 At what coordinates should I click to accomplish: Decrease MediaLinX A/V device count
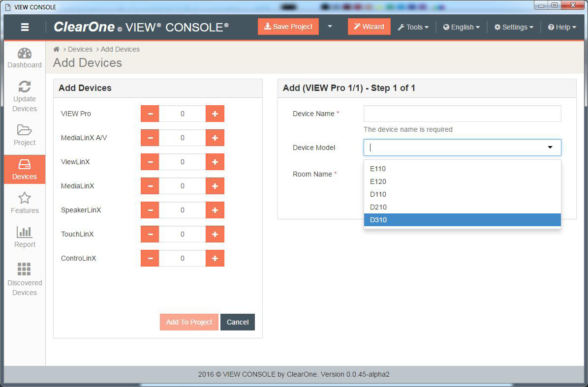150,138
